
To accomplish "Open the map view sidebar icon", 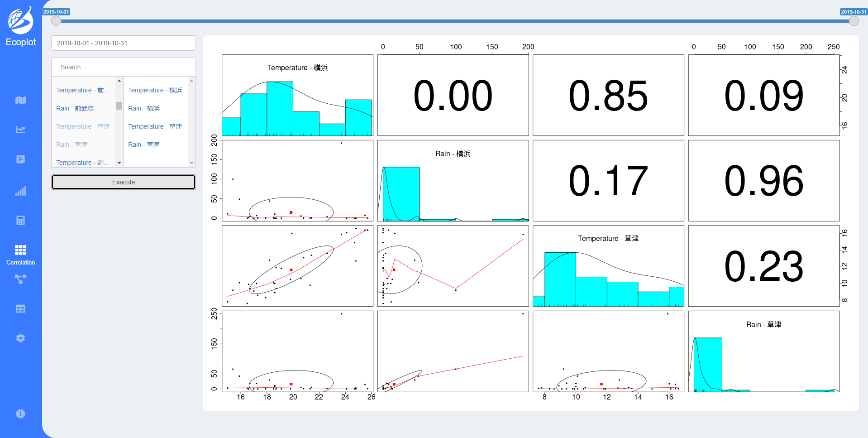I will (20, 100).
